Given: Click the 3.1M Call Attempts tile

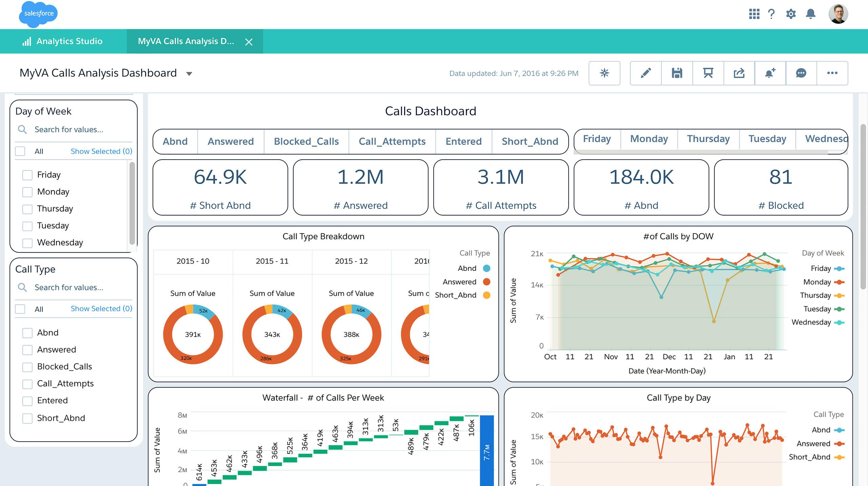Looking at the screenshot, I should [501, 187].
